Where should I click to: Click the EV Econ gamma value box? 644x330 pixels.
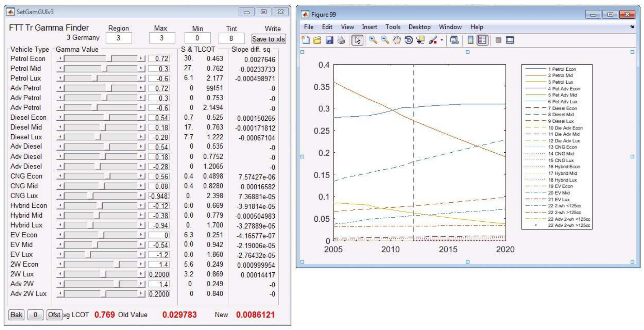click(x=159, y=235)
